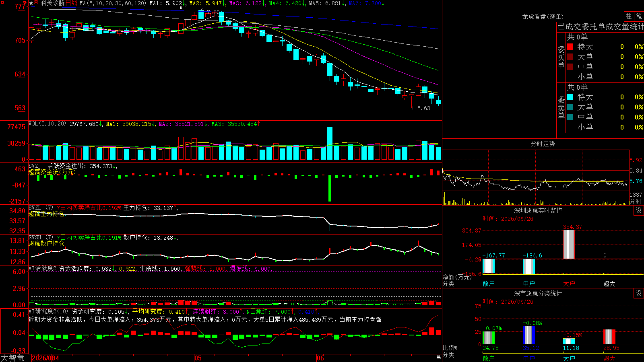Click the white star favorite icon
Image resolution: width=644 pixels, height=362 pixels.
pyautogui.click(x=31, y=3)
